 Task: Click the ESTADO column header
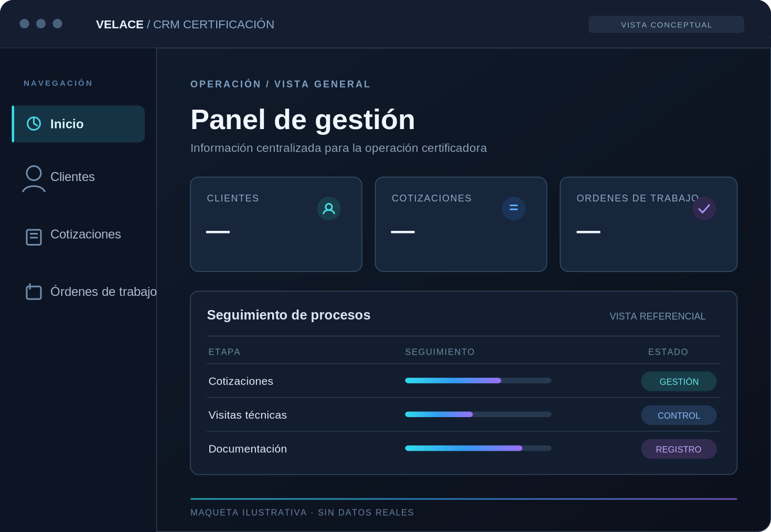pos(668,352)
